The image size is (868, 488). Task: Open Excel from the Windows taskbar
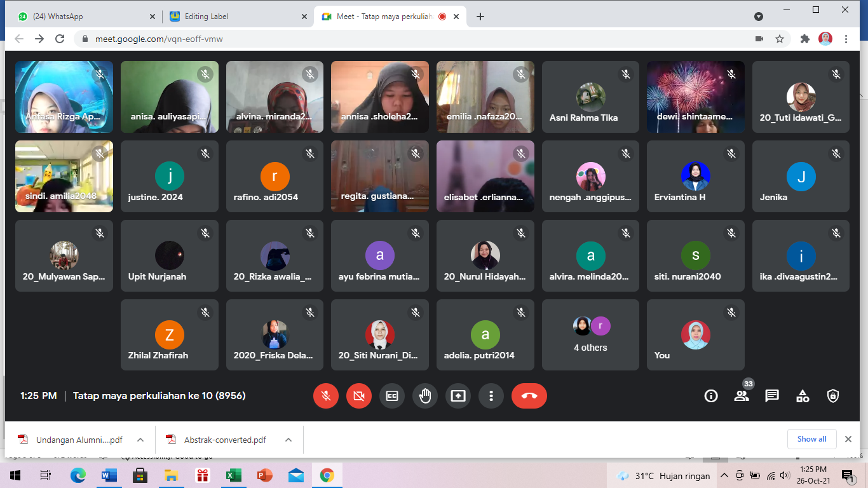tap(233, 475)
